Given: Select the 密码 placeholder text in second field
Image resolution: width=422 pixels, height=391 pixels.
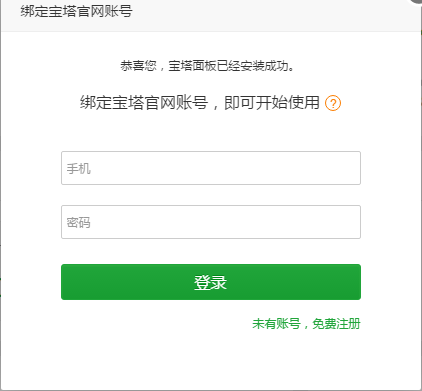Looking at the screenshot, I should [78, 223].
